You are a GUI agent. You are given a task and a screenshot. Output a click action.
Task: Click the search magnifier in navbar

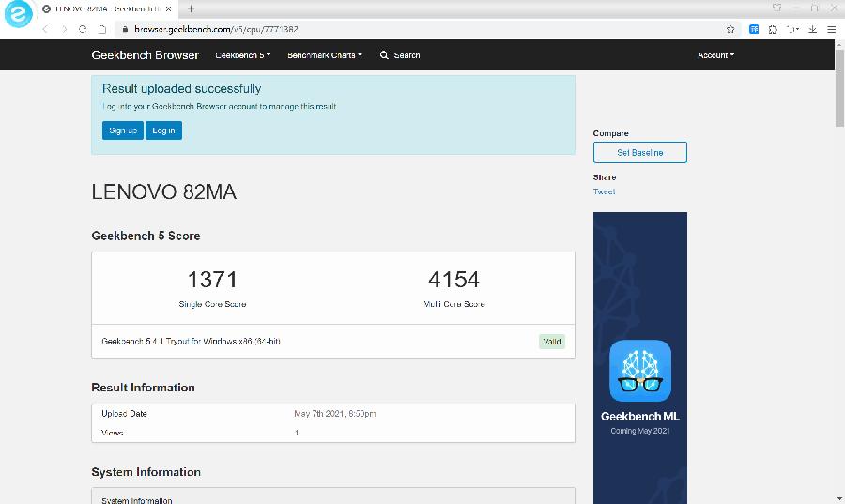385,55
